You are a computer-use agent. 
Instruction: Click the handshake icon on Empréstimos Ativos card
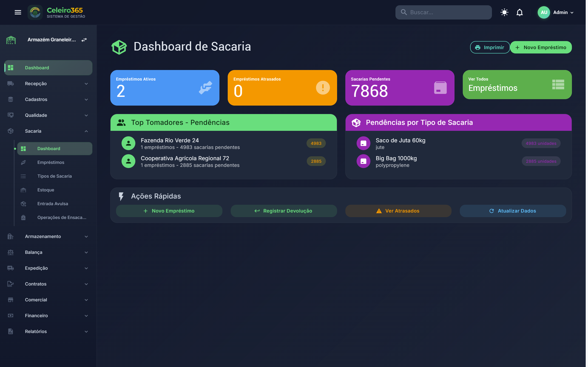tap(205, 88)
